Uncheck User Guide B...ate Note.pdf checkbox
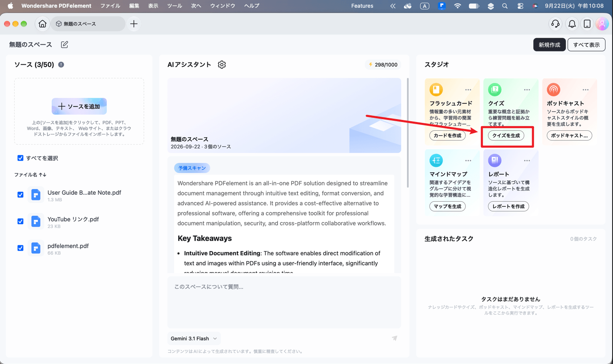The image size is (613, 364). click(20, 195)
